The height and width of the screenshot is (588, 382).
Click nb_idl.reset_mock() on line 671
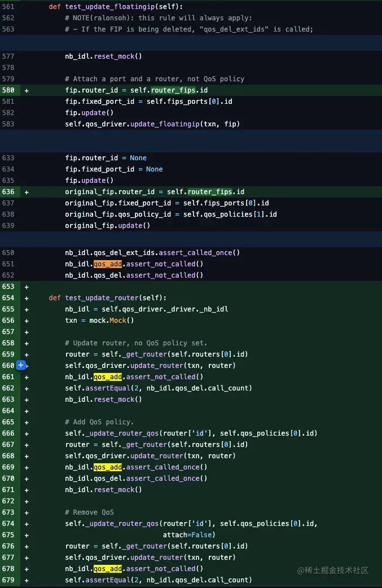point(103,489)
